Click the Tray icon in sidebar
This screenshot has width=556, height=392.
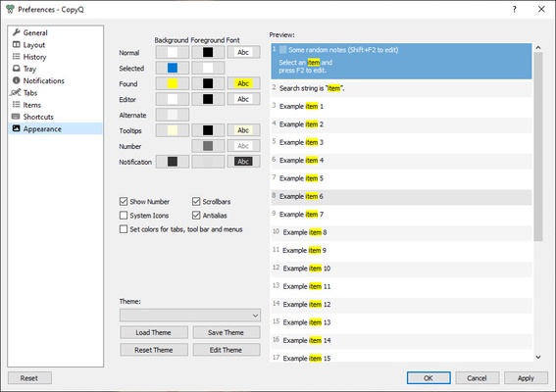[x=17, y=69]
